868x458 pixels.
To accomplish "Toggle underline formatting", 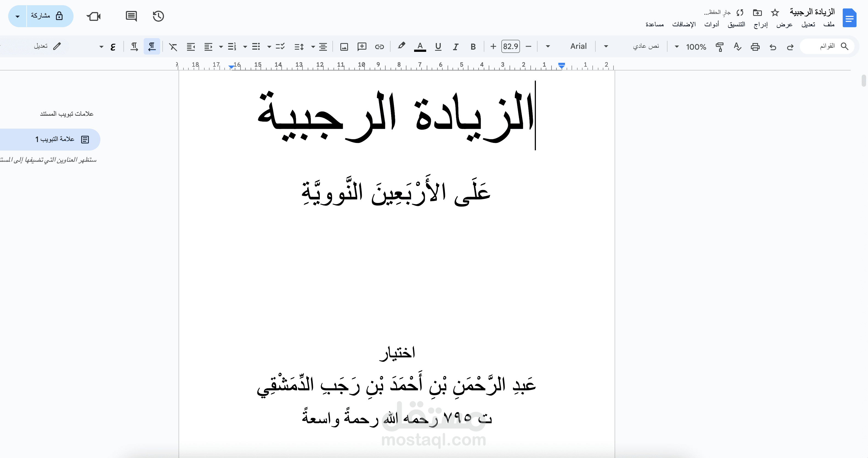I will [438, 47].
